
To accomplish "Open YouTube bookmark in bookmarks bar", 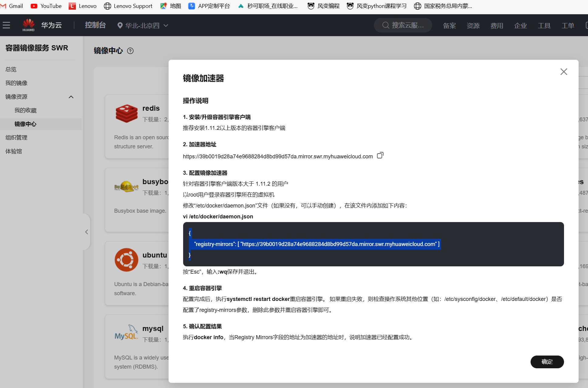I will (46, 6).
